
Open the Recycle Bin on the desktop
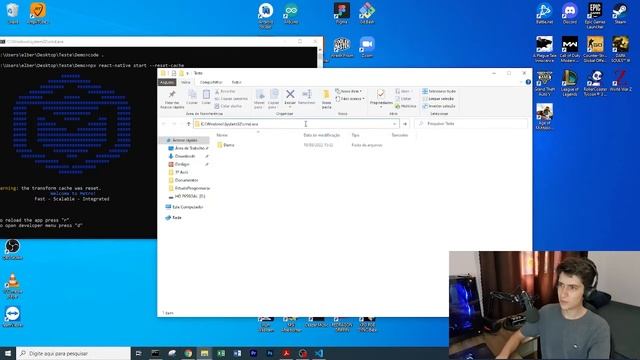tap(13, 13)
